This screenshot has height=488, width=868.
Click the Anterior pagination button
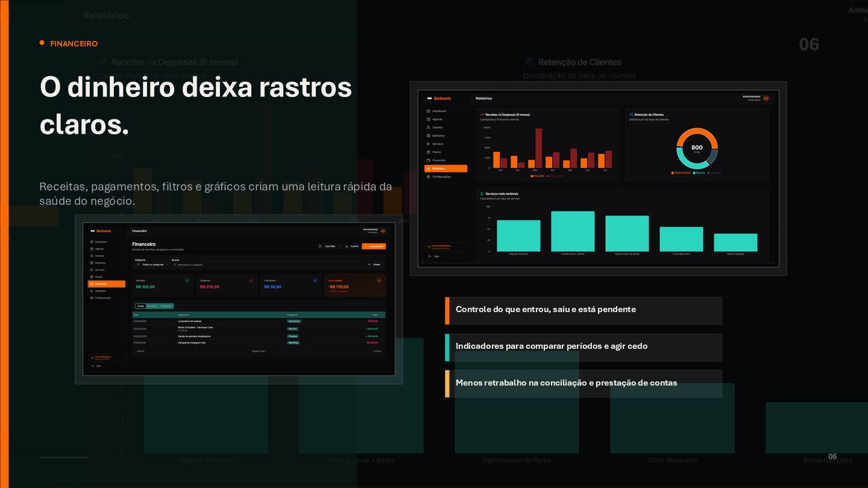(140, 351)
